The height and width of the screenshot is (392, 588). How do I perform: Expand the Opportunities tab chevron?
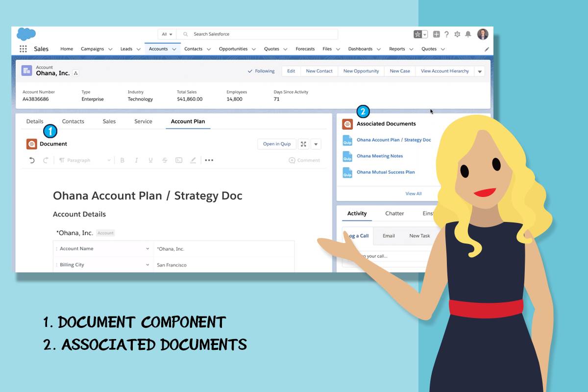(253, 49)
